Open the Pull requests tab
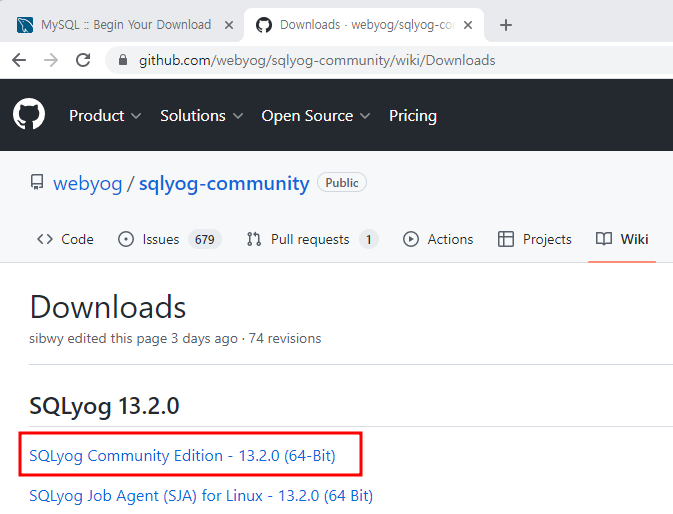 [312, 239]
